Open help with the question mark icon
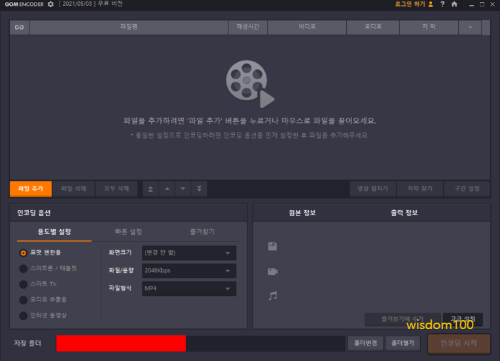 [x=442, y=4]
